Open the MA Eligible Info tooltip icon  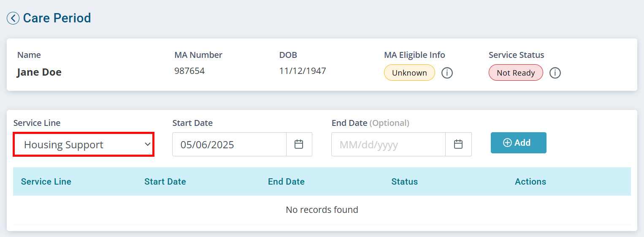point(447,73)
